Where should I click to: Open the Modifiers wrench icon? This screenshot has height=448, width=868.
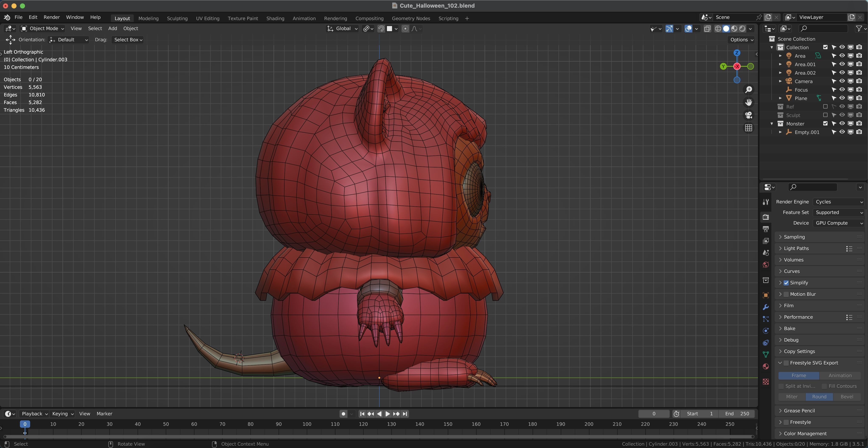coord(766,307)
